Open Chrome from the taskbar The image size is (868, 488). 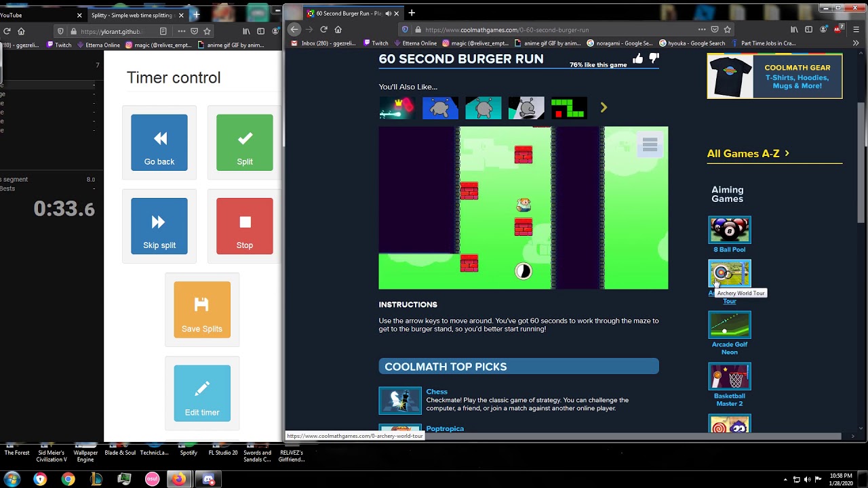pyautogui.click(x=68, y=479)
